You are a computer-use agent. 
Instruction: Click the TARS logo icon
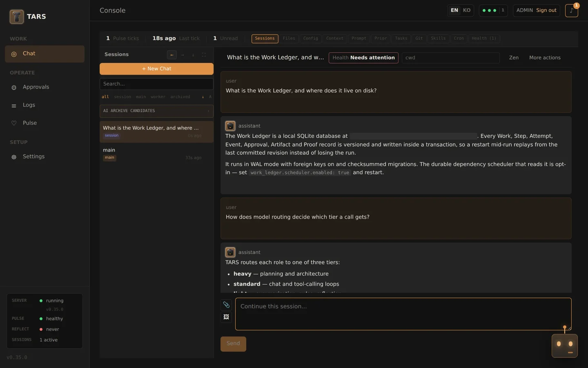(x=17, y=17)
